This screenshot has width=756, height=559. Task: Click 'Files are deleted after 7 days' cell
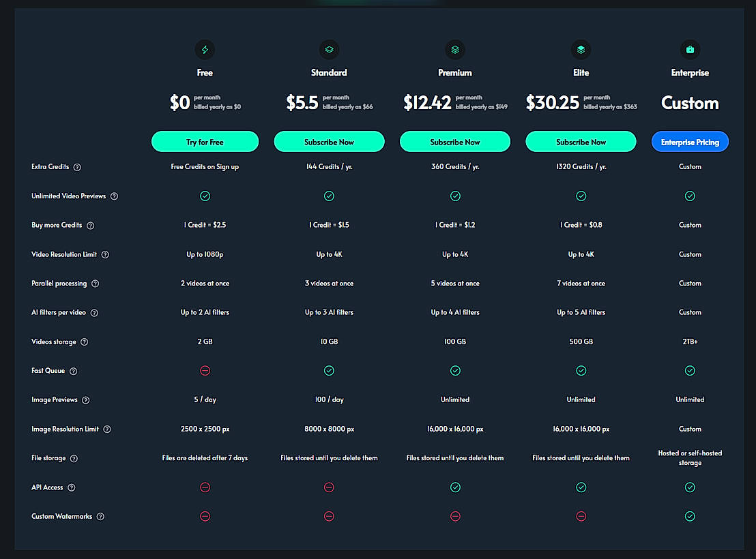pos(205,458)
